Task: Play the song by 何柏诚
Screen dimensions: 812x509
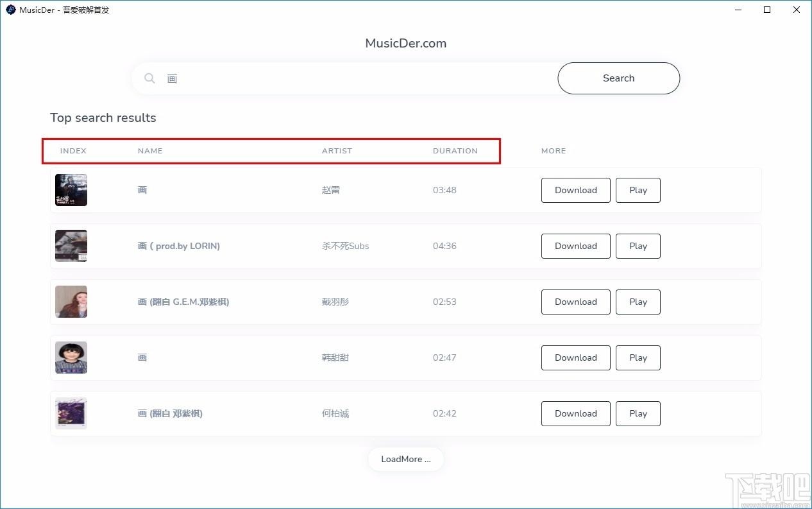Action: click(638, 413)
